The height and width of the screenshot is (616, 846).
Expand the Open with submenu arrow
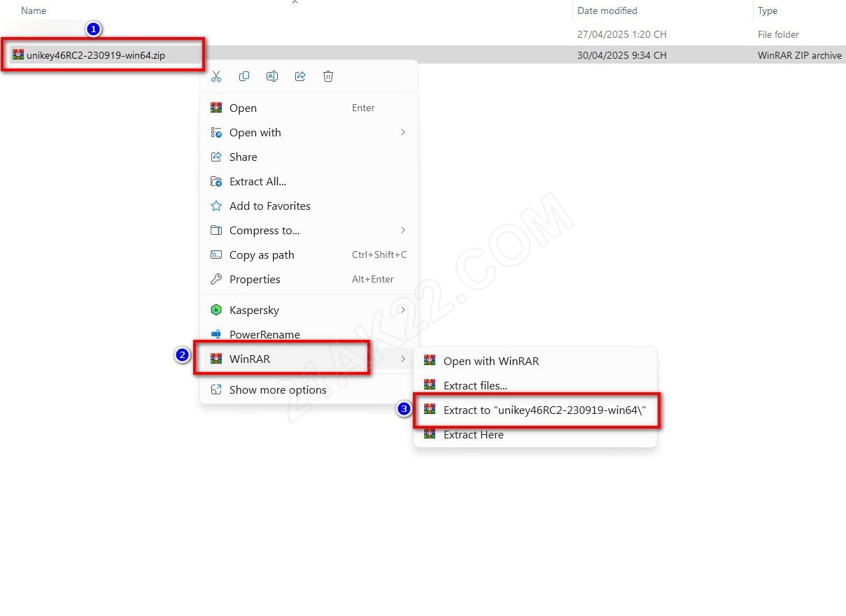(x=403, y=132)
